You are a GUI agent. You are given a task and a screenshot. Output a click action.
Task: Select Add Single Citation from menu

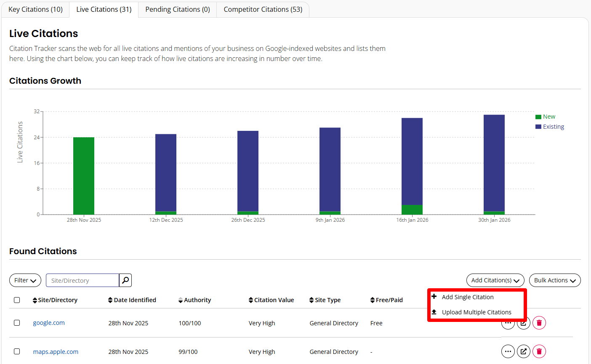pyautogui.click(x=467, y=297)
